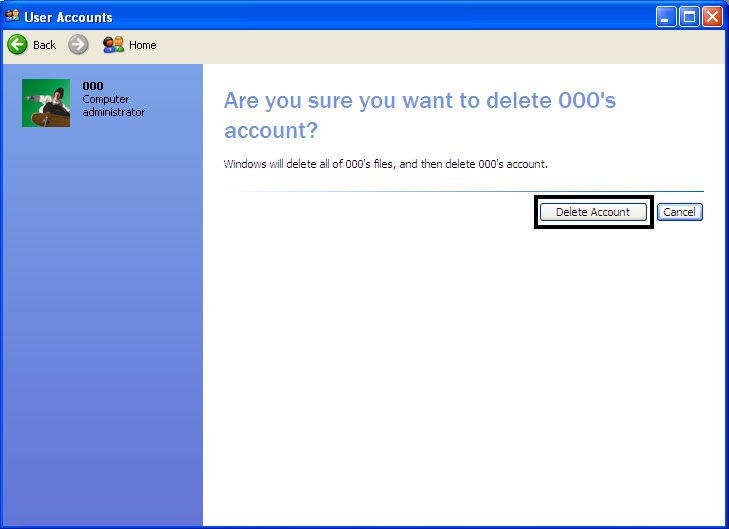Close the User Accounts window
Screen dimensions: 729x529
pyautogui.click(x=712, y=17)
